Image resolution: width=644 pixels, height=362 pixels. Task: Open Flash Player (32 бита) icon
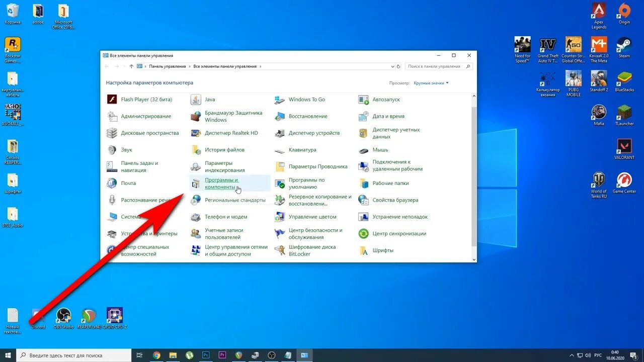coord(112,100)
